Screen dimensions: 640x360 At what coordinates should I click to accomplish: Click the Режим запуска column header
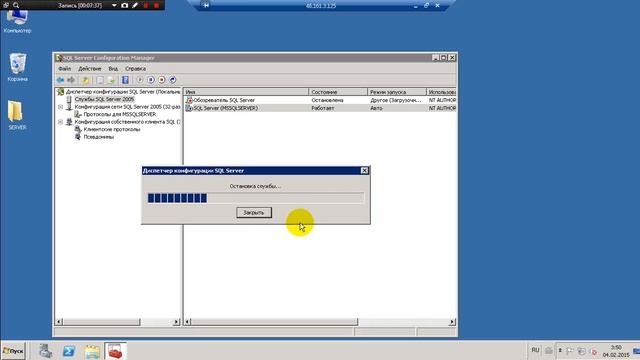coord(397,92)
